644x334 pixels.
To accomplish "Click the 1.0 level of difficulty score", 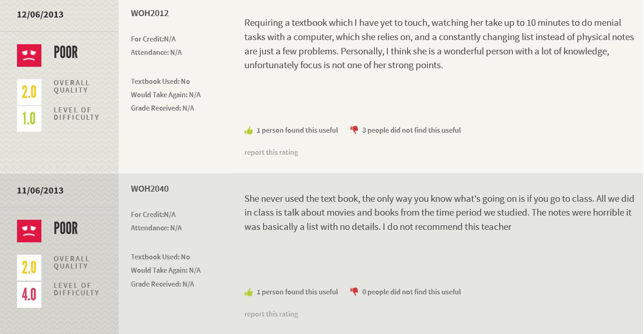I will click(x=29, y=119).
